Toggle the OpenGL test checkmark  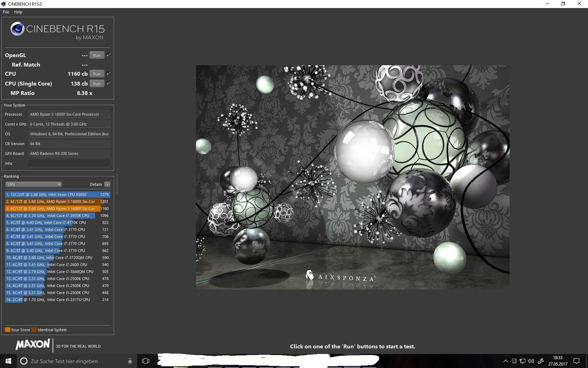pos(108,55)
